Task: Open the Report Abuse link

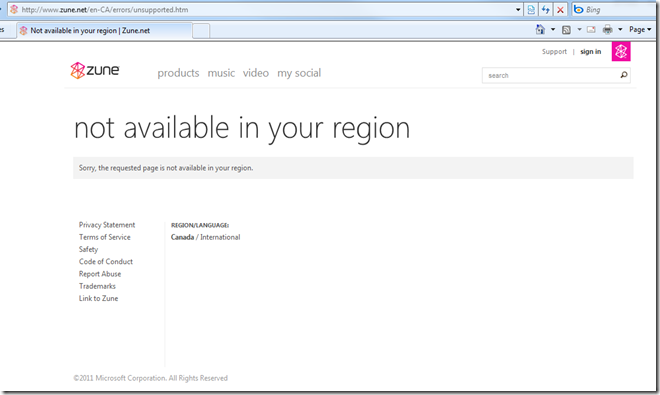Action: click(x=100, y=274)
